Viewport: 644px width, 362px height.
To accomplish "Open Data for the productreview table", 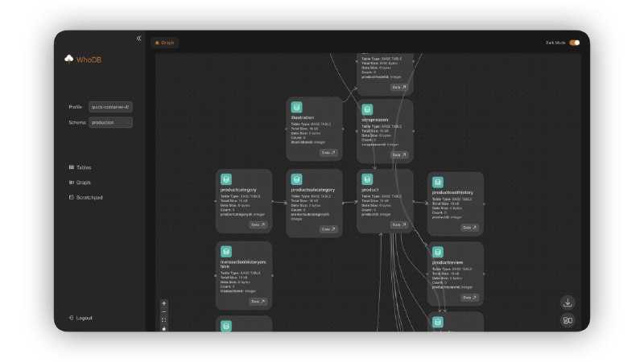I will point(470,297).
